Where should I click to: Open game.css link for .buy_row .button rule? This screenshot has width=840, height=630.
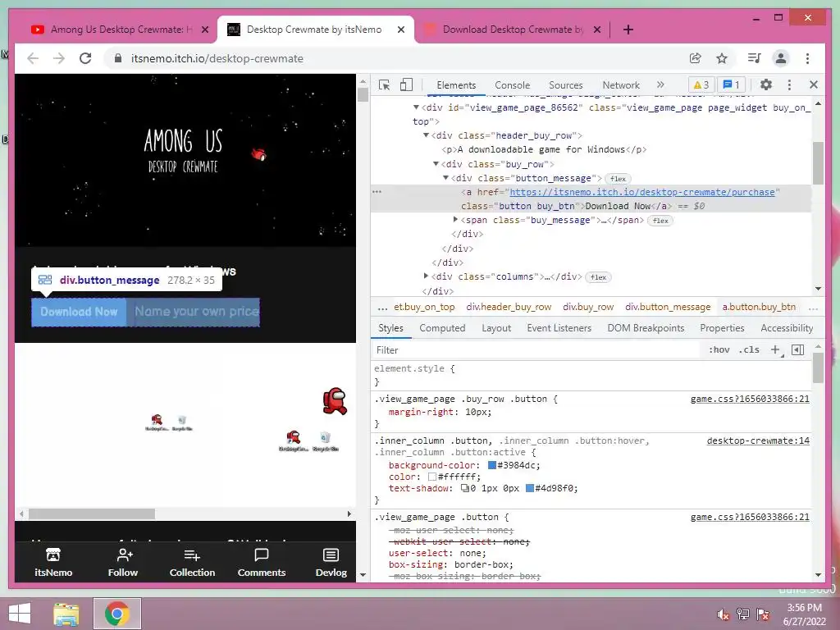coord(750,399)
